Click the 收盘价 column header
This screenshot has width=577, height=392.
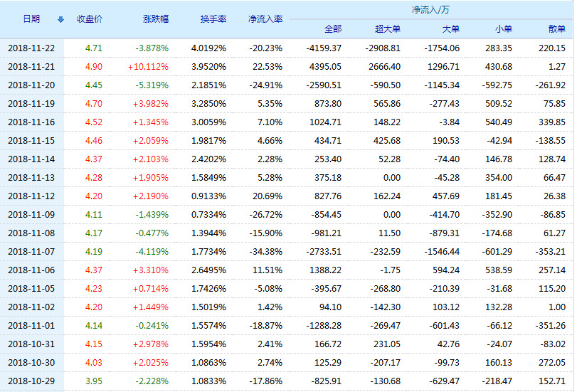click(90, 19)
